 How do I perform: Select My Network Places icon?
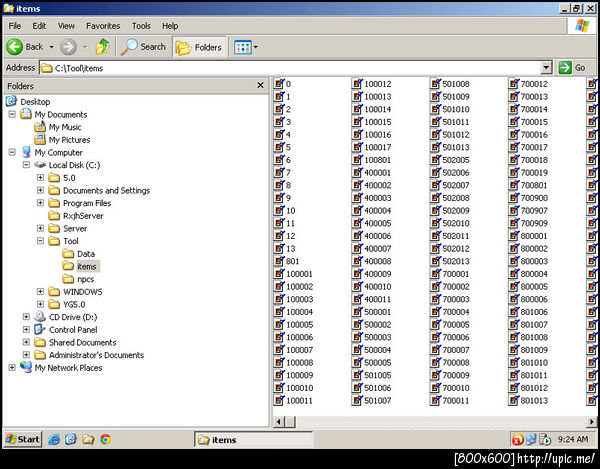coord(26,367)
